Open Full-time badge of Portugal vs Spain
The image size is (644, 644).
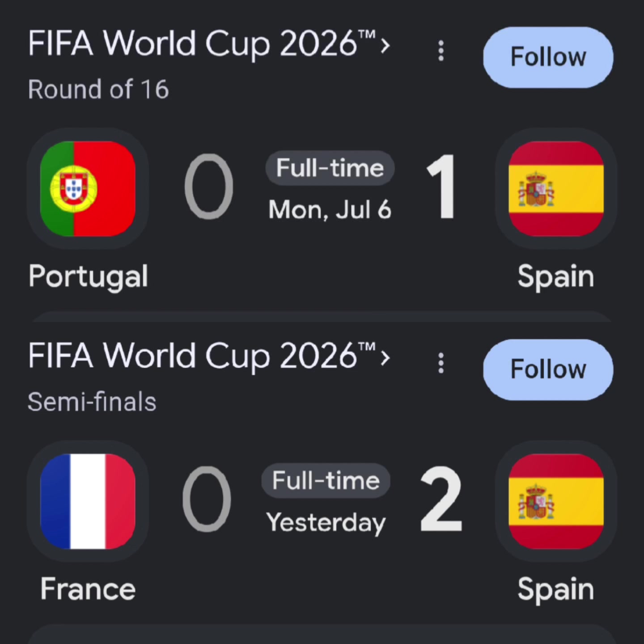pyautogui.click(x=330, y=168)
